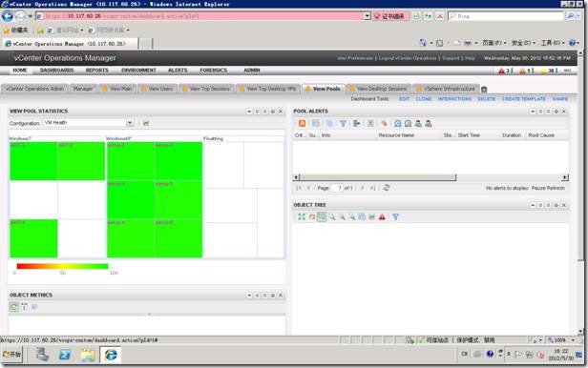Screen dimensions: 588x368
Task: Switch to vSphere Infrastructure tab
Action: coord(446,89)
